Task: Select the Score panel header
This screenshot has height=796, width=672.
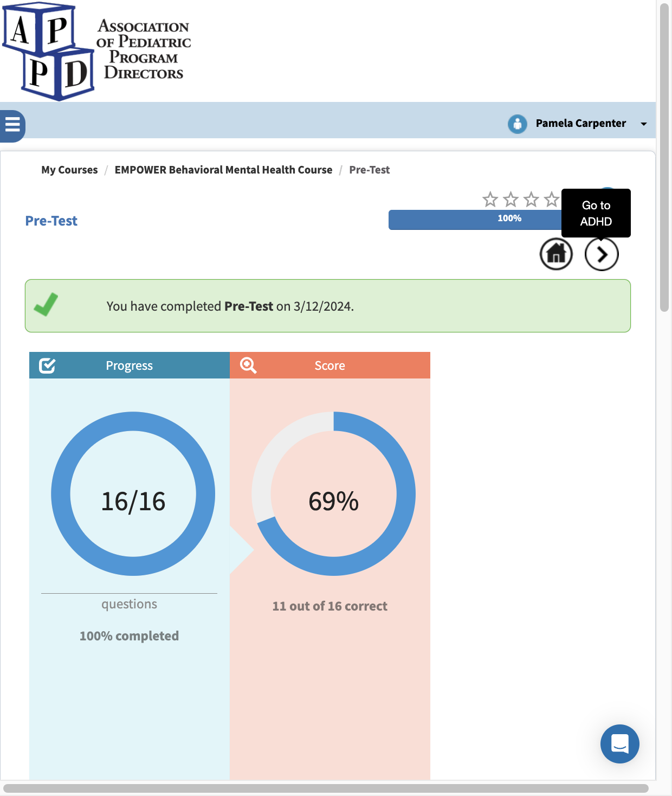Action: tap(330, 365)
